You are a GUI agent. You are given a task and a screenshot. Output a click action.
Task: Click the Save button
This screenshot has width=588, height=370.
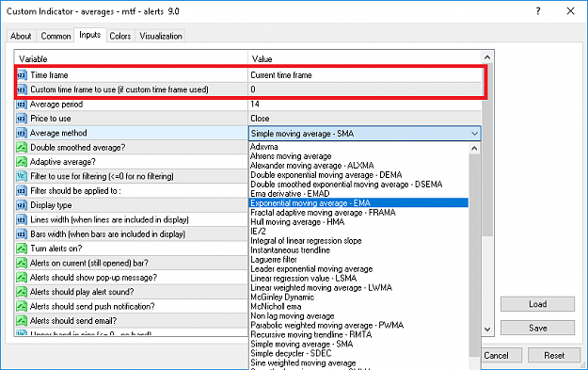coord(537,328)
